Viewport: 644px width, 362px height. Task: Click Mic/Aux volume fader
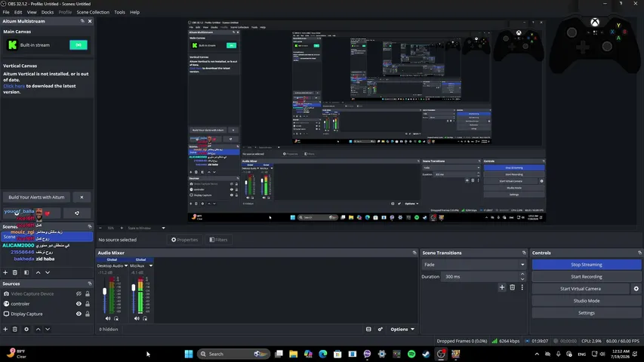pyautogui.click(x=134, y=288)
